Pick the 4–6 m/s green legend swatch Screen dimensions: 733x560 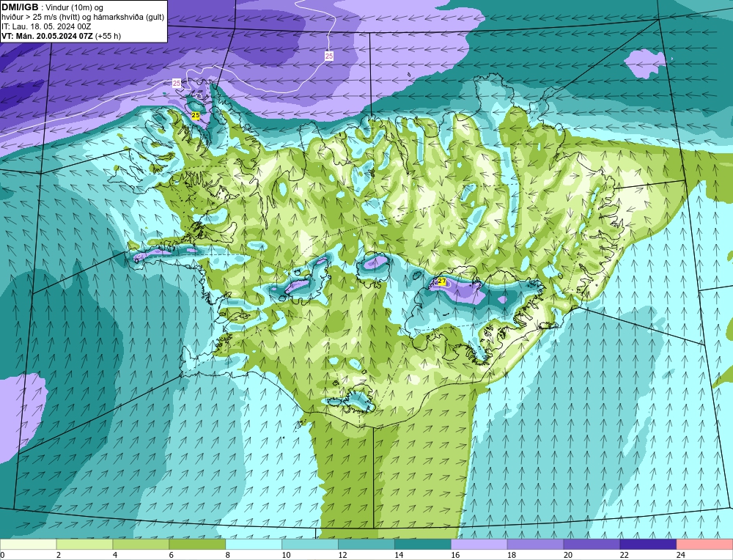point(141,544)
